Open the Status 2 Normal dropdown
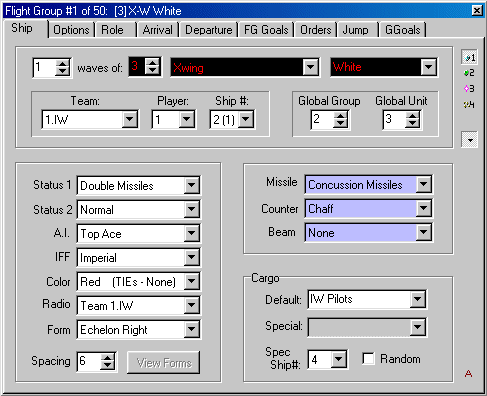This screenshot has width=487, height=396. [x=192, y=209]
